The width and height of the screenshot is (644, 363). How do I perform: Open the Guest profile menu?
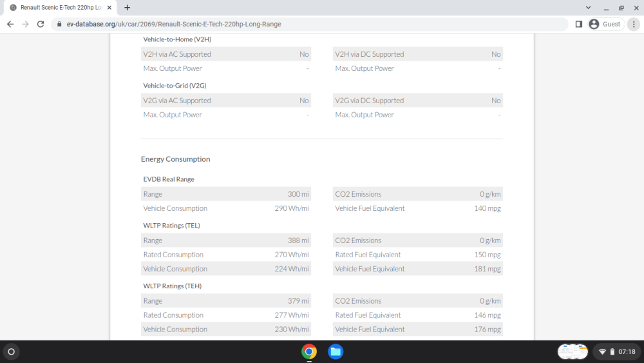(605, 25)
